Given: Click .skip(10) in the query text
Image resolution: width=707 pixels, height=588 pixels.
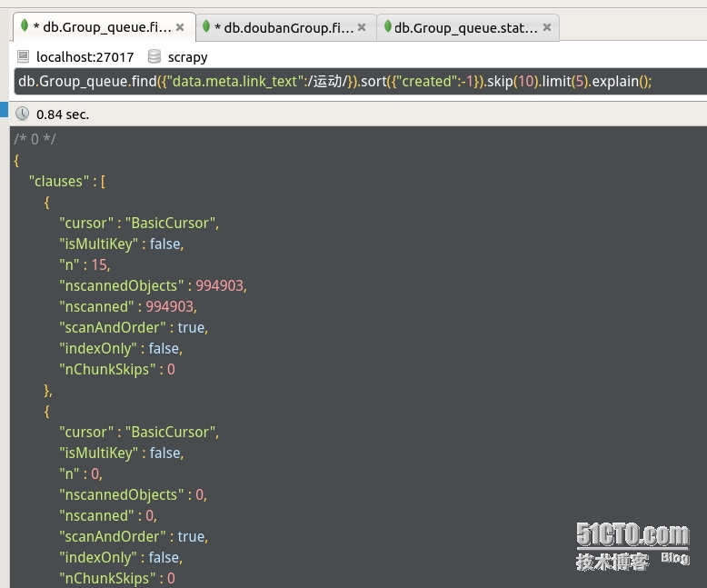Looking at the screenshot, I should coord(512,82).
